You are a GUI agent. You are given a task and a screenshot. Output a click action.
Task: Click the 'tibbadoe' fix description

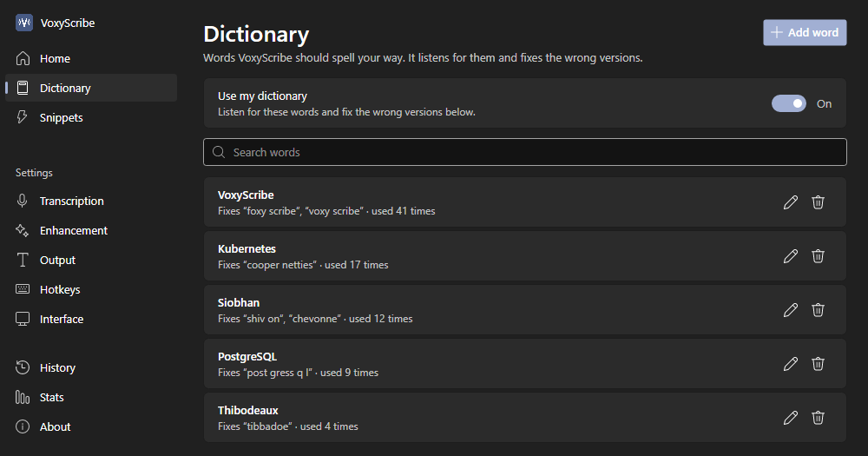[x=288, y=426]
